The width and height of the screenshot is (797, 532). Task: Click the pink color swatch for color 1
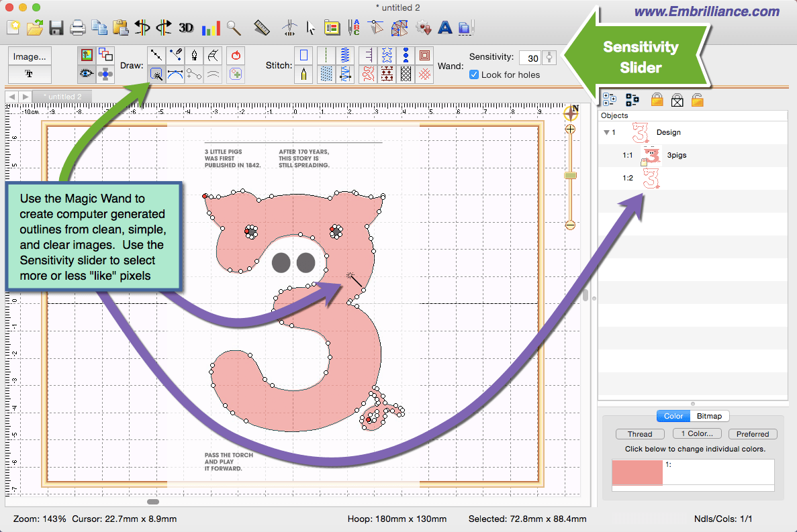click(637, 472)
